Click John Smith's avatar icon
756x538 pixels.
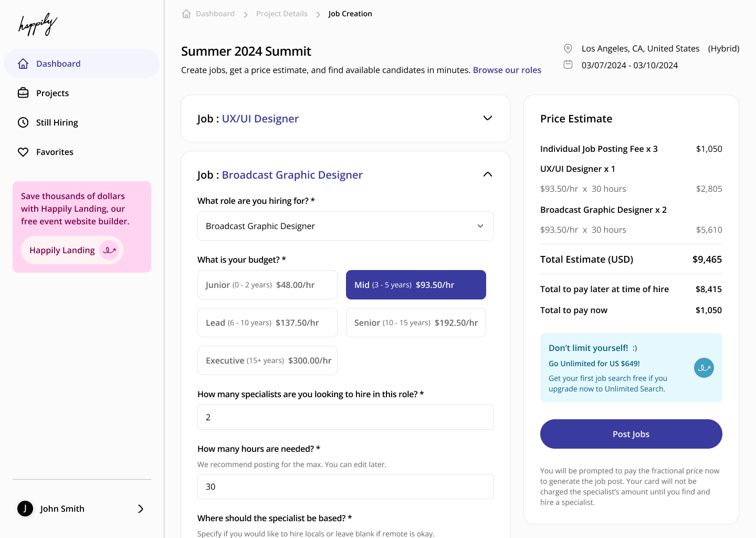tap(25, 509)
